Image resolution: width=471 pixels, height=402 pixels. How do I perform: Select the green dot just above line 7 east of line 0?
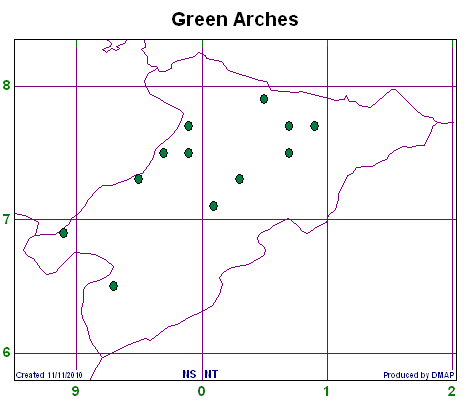point(213,206)
